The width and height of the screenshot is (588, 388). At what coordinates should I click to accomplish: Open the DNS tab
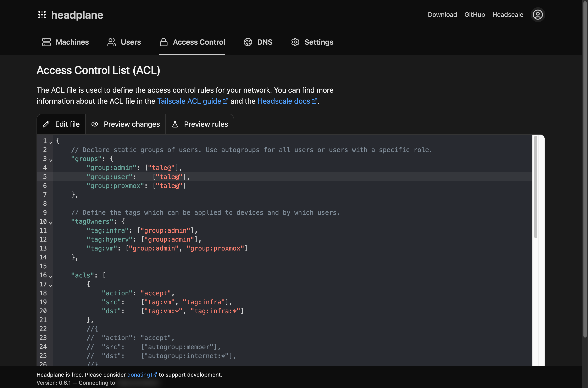point(258,42)
